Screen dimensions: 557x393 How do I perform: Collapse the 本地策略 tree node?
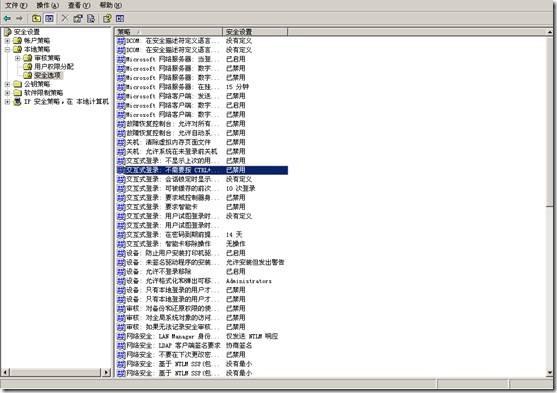tap(7, 49)
